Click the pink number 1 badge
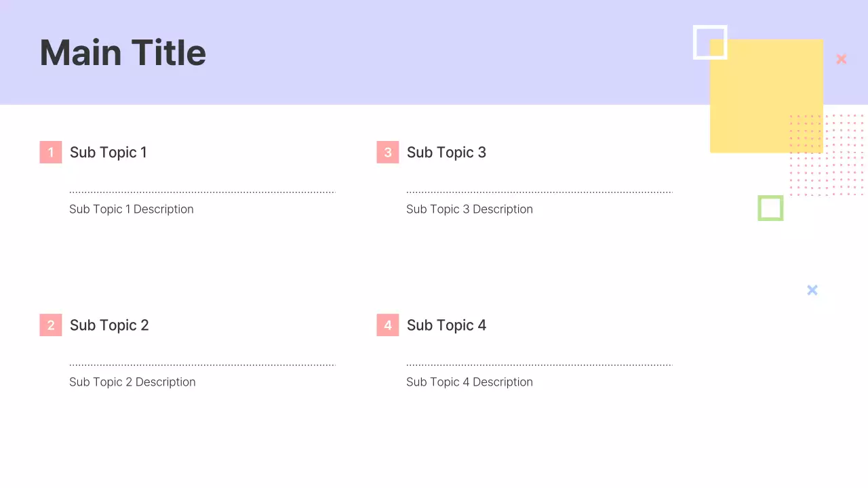The height and width of the screenshot is (488, 868). [51, 152]
